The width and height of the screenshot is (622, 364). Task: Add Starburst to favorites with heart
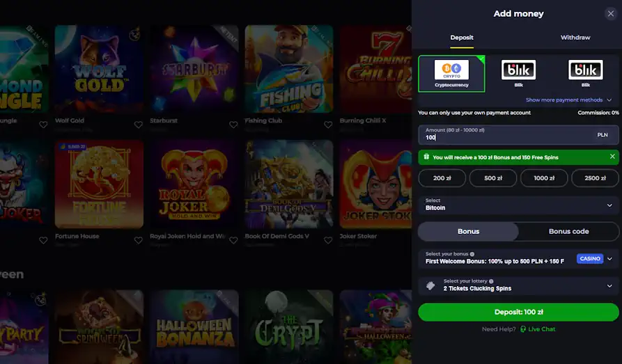pyautogui.click(x=233, y=125)
